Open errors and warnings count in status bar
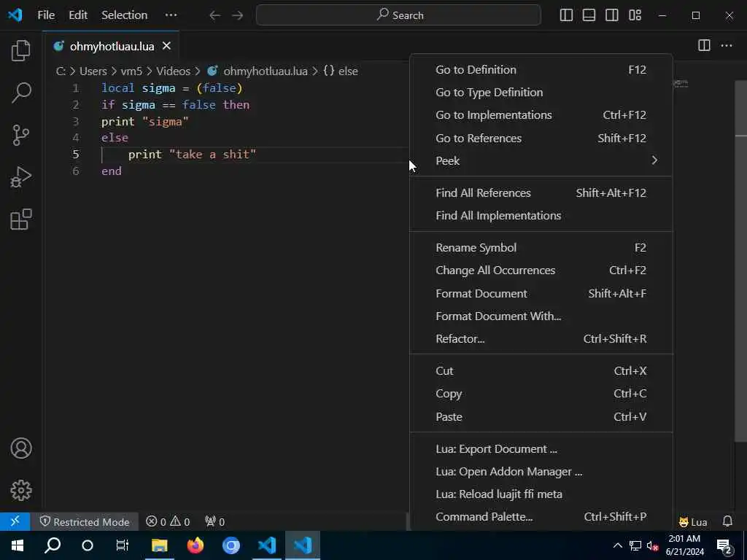 click(x=168, y=522)
